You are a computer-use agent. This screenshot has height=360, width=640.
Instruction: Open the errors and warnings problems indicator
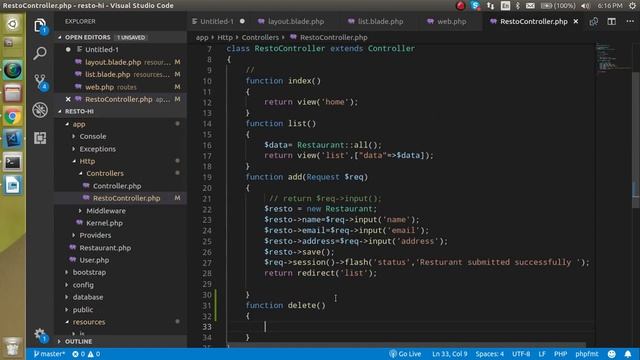(x=86, y=354)
